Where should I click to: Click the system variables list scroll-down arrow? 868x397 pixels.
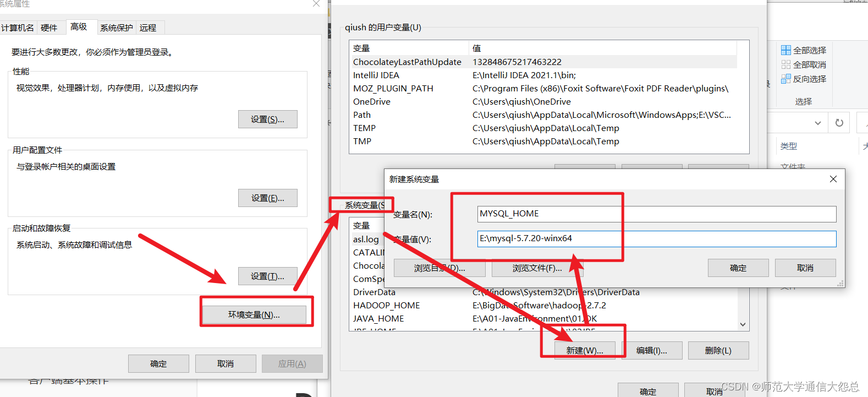point(743,324)
